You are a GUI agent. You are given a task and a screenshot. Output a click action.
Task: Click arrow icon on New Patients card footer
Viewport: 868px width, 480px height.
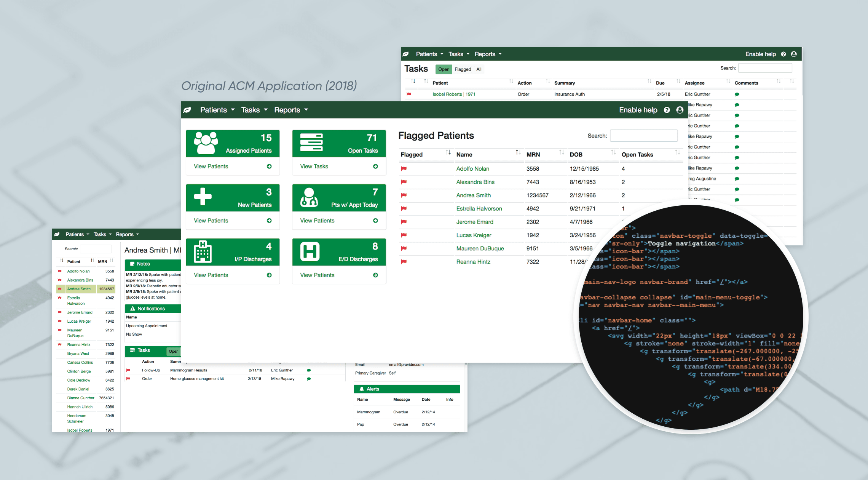(x=269, y=221)
